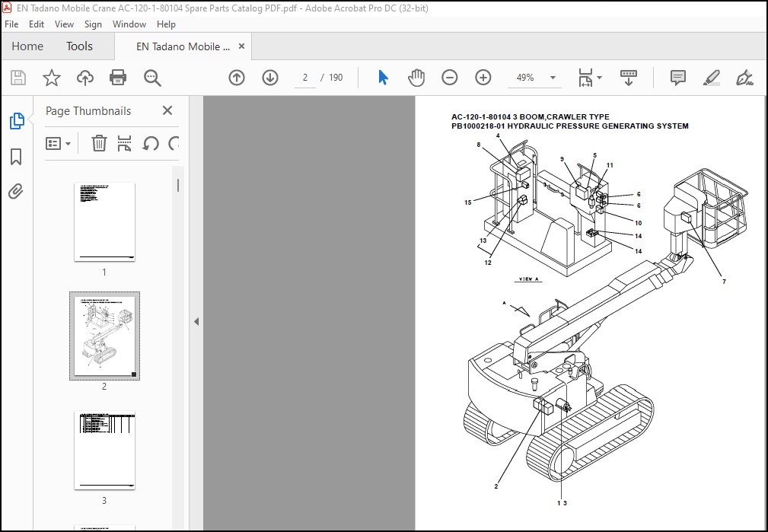Print the document using printer icon
The height and width of the screenshot is (532, 768).
point(118,78)
